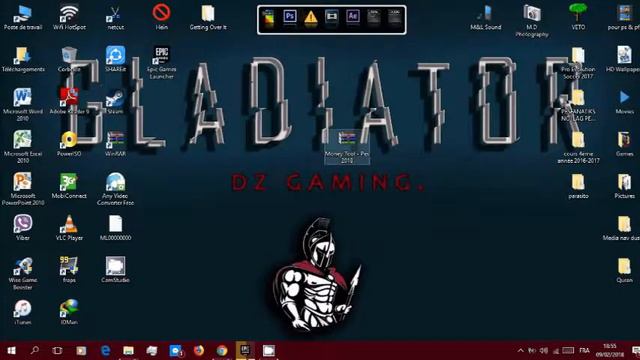Image resolution: width=640 pixels, height=360 pixels.
Task: Open the fraps shortcut
Action: [x=69, y=270]
